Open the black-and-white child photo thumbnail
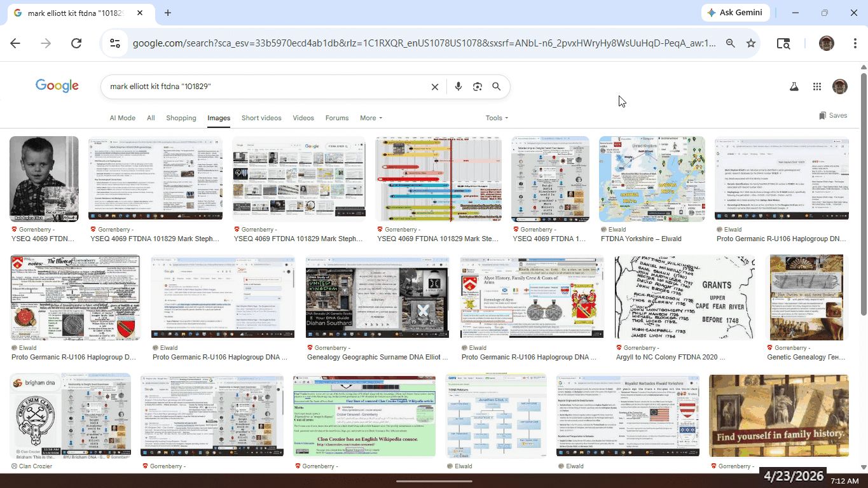Image resolution: width=868 pixels, height=488 pixels. tap(44, 179)
